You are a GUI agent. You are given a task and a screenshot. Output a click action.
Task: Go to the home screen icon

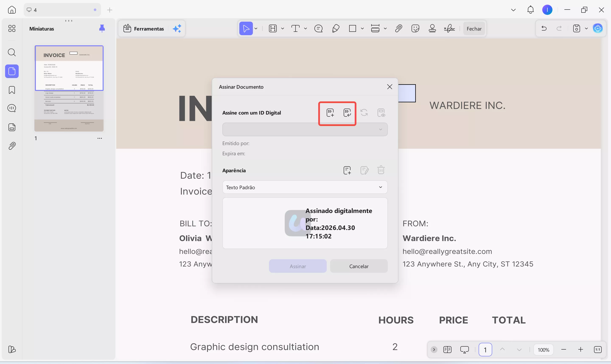(12, 10)
